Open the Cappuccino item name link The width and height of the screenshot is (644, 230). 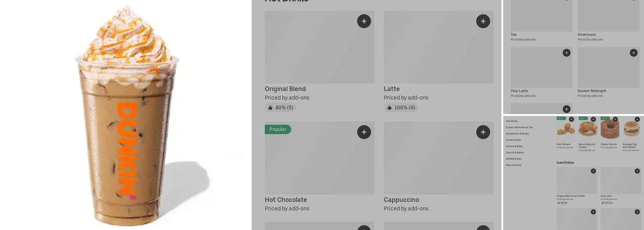tap(401, 200)
